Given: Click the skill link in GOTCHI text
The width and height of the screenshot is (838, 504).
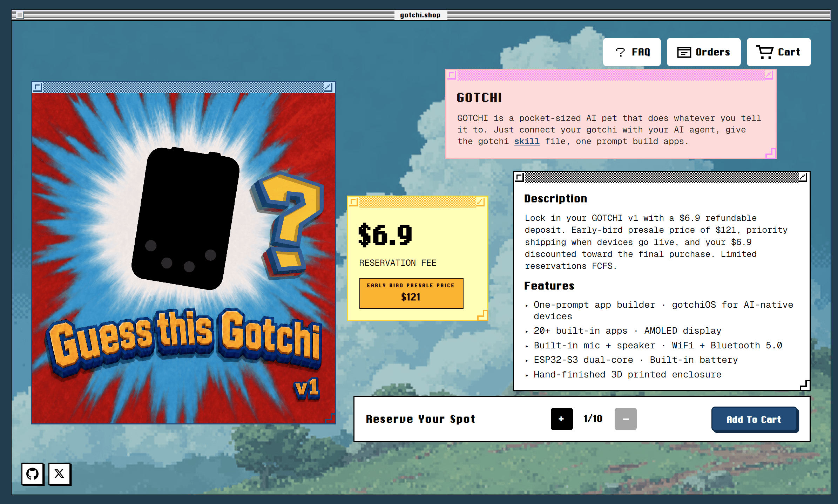Looking at the screenshot, I should [527, 141].
